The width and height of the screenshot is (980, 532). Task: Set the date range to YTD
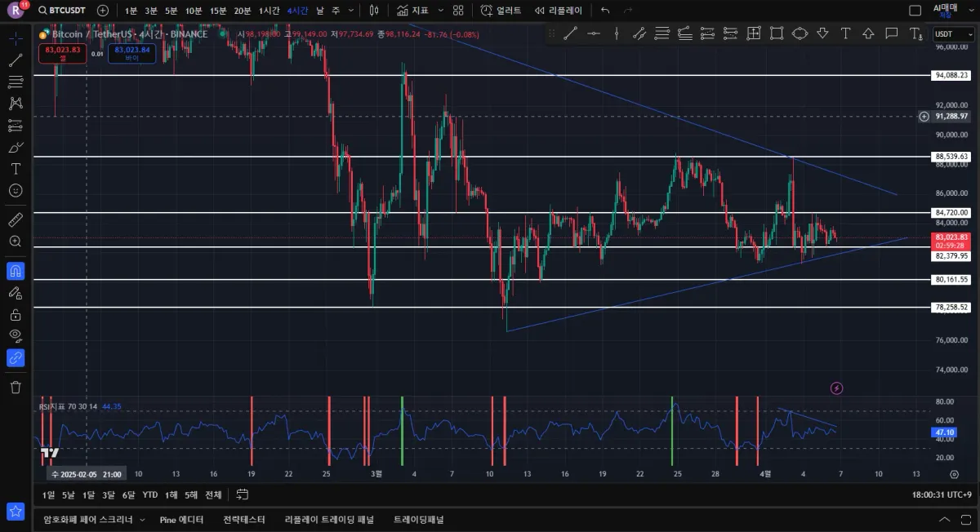(x=150, y=494)
